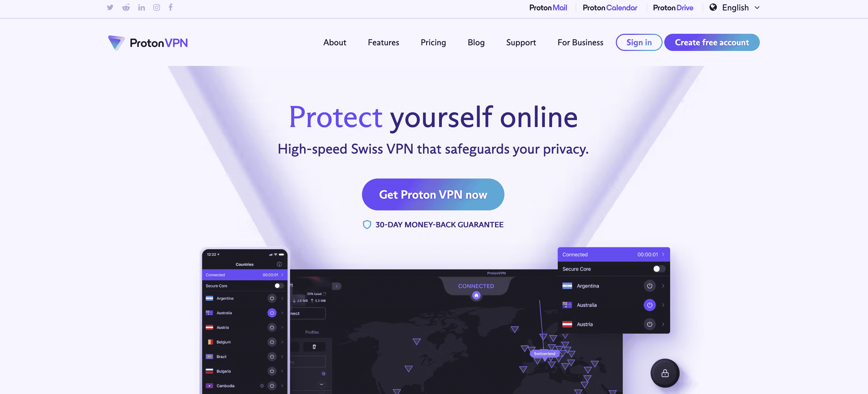
Task: Open the Features menu item
Action: (x=383, y=42)
